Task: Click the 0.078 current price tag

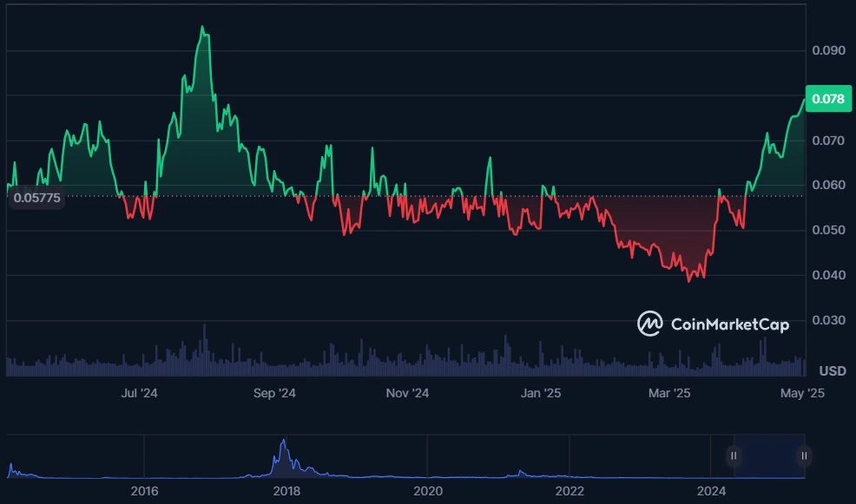Action: click(828, 99)
